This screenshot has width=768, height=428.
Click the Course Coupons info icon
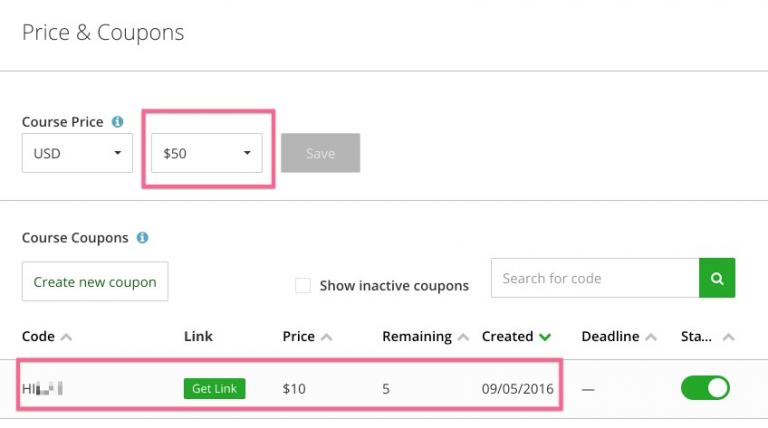click(x=143, y=238)
